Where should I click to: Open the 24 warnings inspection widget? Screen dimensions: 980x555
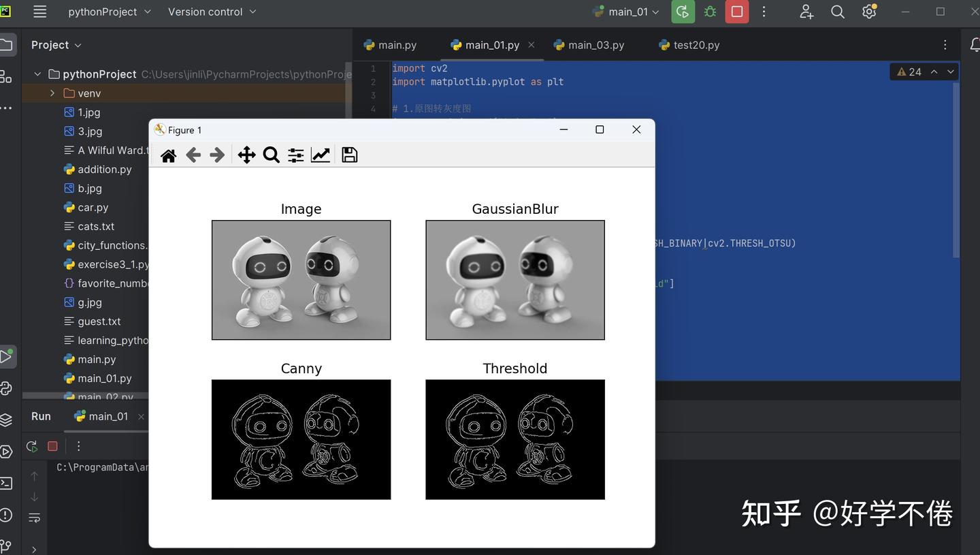pos(909,72)
